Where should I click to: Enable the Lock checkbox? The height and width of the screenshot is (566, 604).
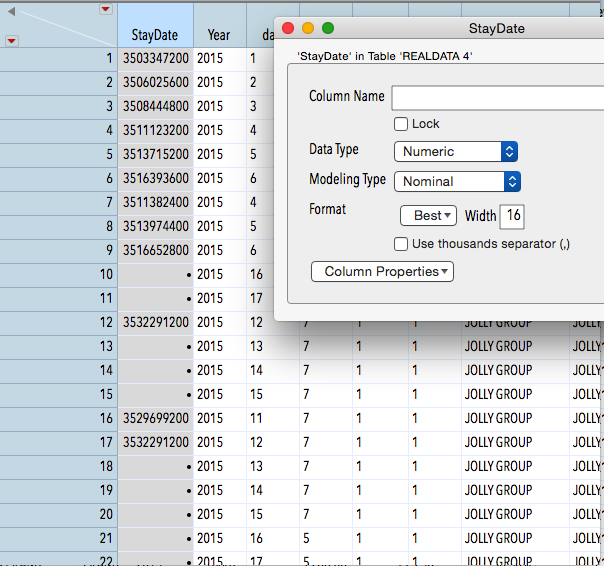[401, 124]
